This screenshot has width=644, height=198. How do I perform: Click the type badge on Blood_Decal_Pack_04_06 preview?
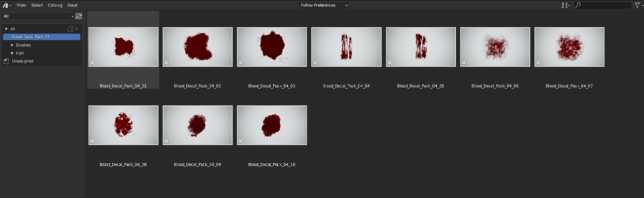coord(464,63)
